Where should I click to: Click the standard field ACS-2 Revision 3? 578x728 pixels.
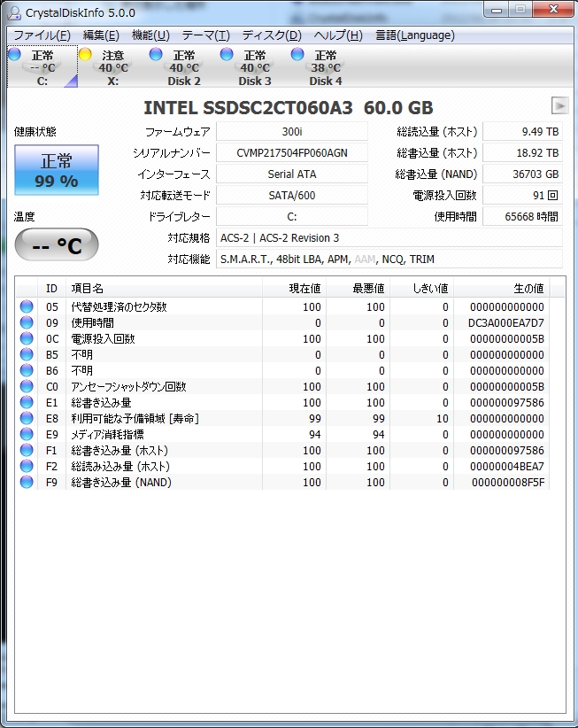pyautogui.click(x=389, y=237)
